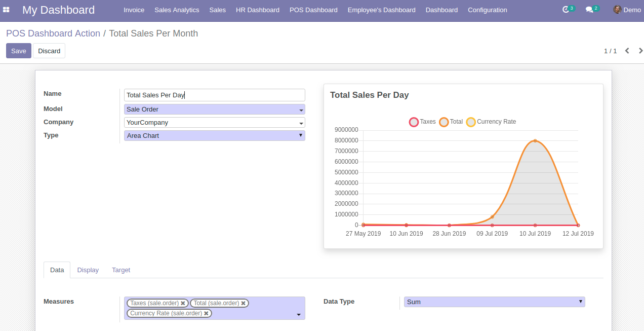Expand the Model dropdown
The height and width of the screenshot is (331, 644).
(x=301, y=109)
